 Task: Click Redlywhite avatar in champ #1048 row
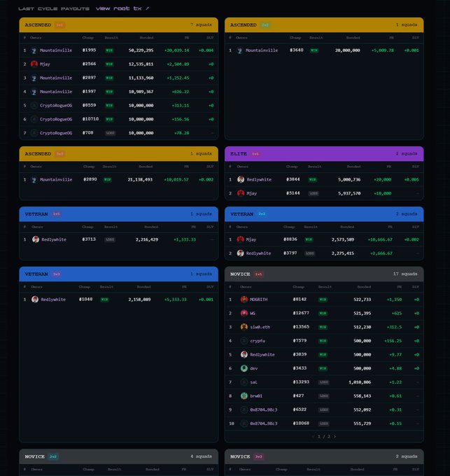pos(35,300)
